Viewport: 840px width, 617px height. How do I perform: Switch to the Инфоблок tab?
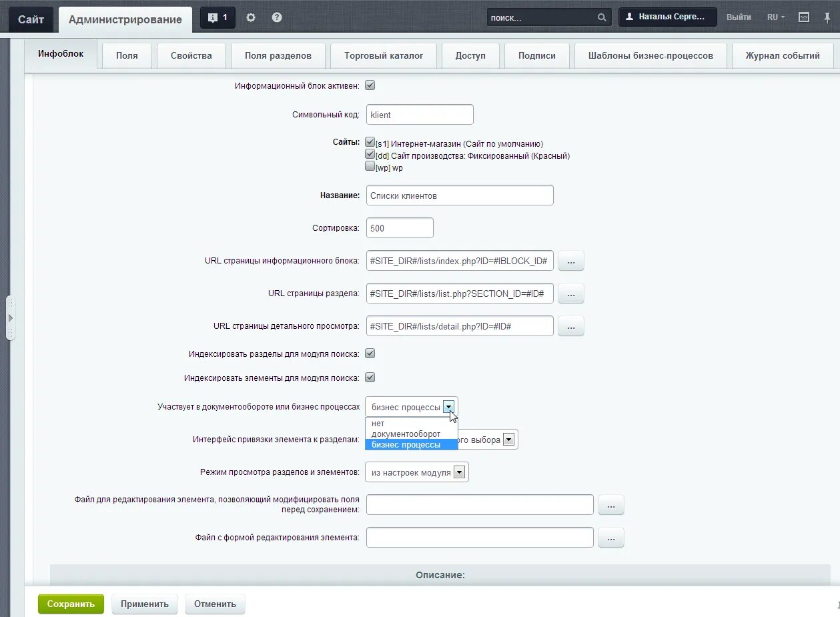(x=61, y=54)
